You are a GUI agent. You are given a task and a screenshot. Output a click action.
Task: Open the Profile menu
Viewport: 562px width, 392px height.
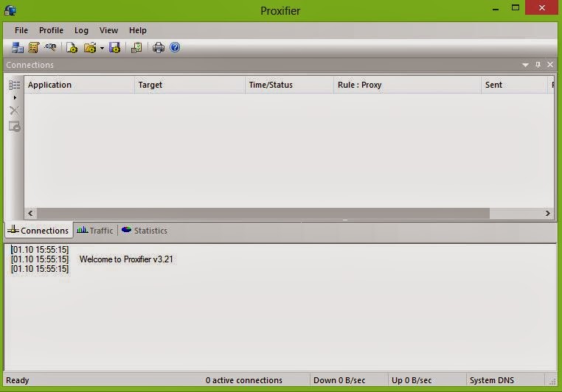click(x=51, y=30)
